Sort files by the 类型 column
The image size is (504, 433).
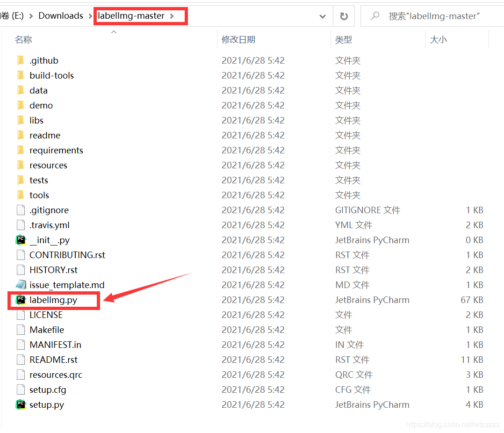(344, 40)
